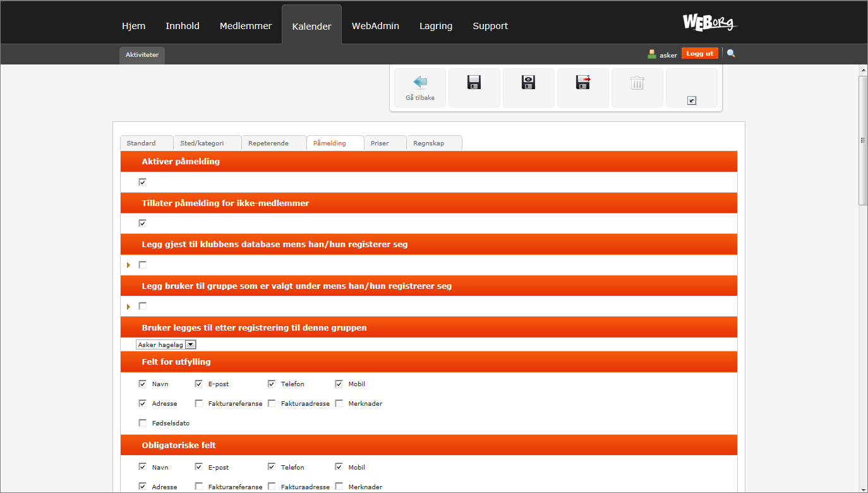Screen dimensions: 868x493
Task: Click the Logg ut button
Action: [700, 54]
